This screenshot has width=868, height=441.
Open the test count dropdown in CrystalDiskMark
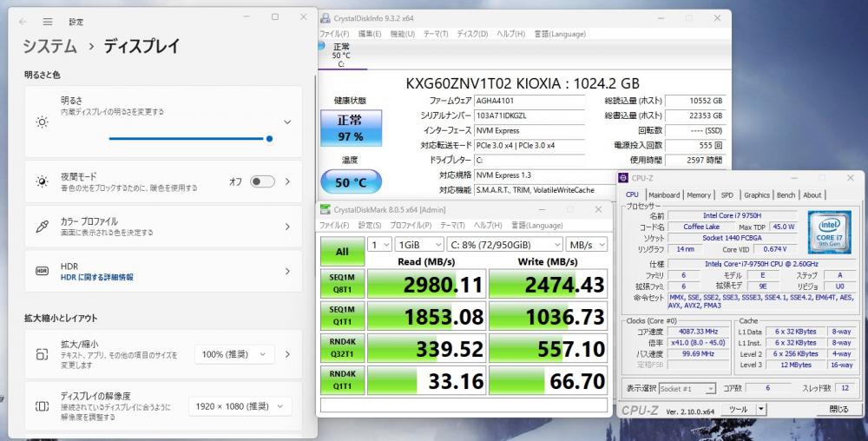point(379,245)
